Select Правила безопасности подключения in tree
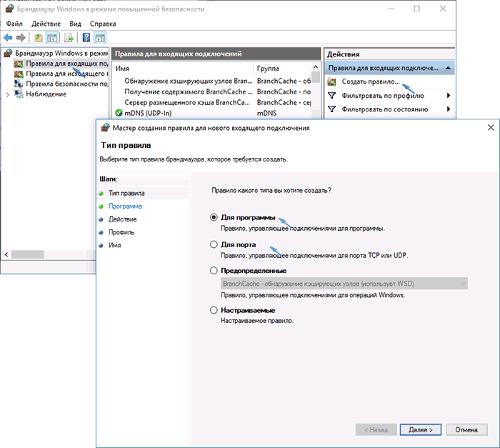The height and width of the screenshot is (448, 500). [67, 84]
